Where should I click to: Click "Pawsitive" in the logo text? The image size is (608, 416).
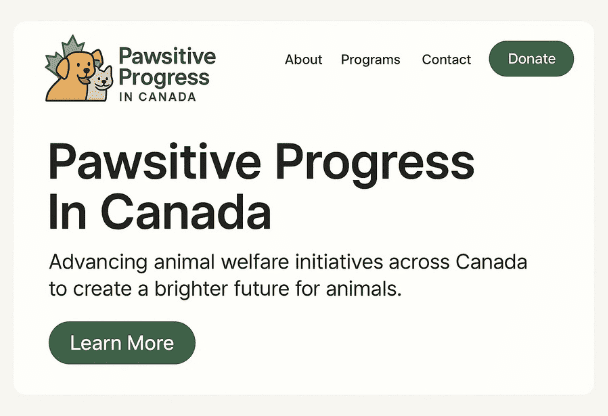(x=167, y=57)
